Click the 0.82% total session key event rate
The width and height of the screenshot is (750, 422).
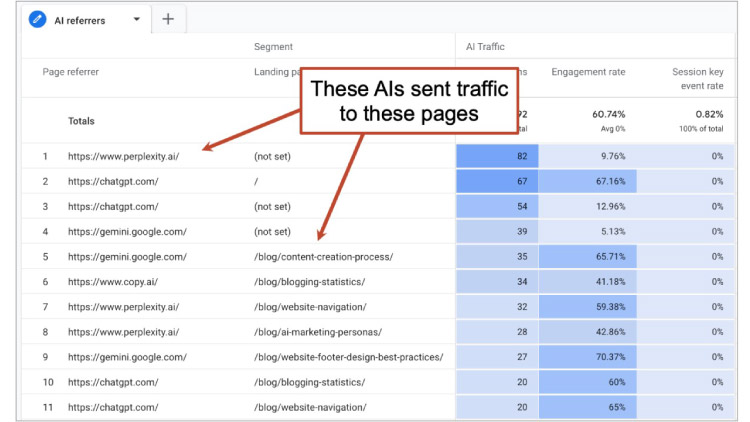tap(709, 114)
